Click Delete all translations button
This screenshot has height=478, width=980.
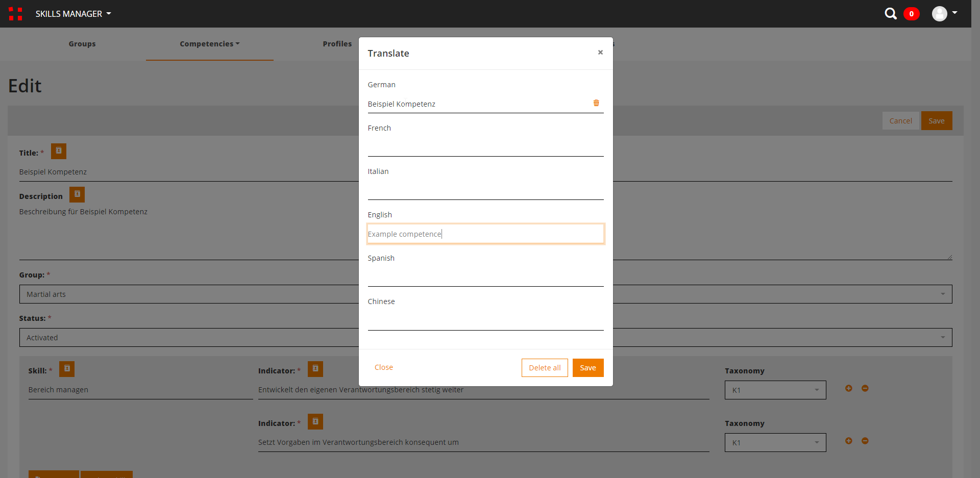tap(544, 368)
